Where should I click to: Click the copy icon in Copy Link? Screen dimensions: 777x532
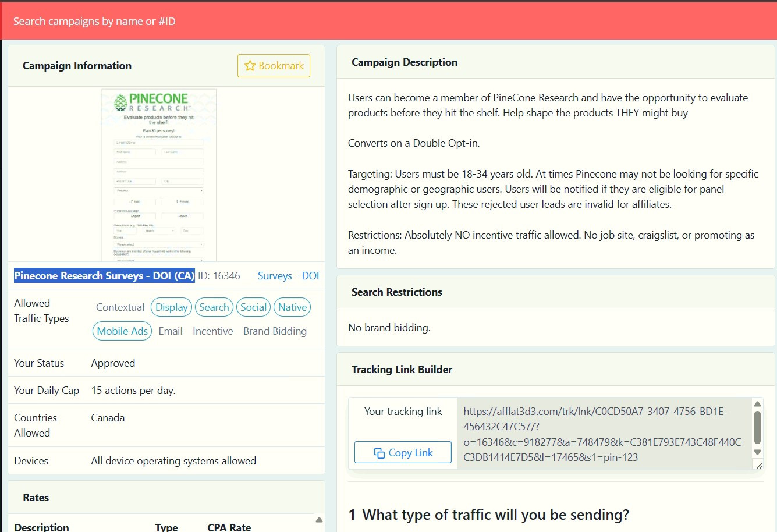pos(379,453)
